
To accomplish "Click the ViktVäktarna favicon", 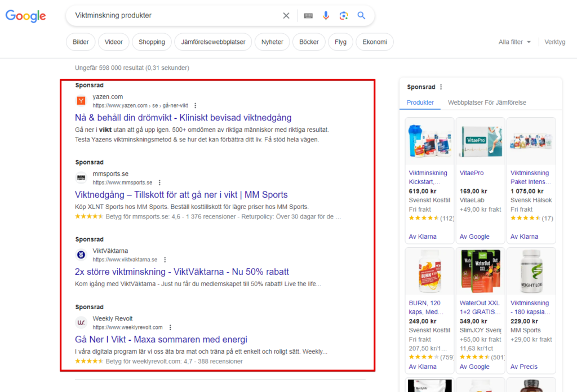I will point(81,255).
